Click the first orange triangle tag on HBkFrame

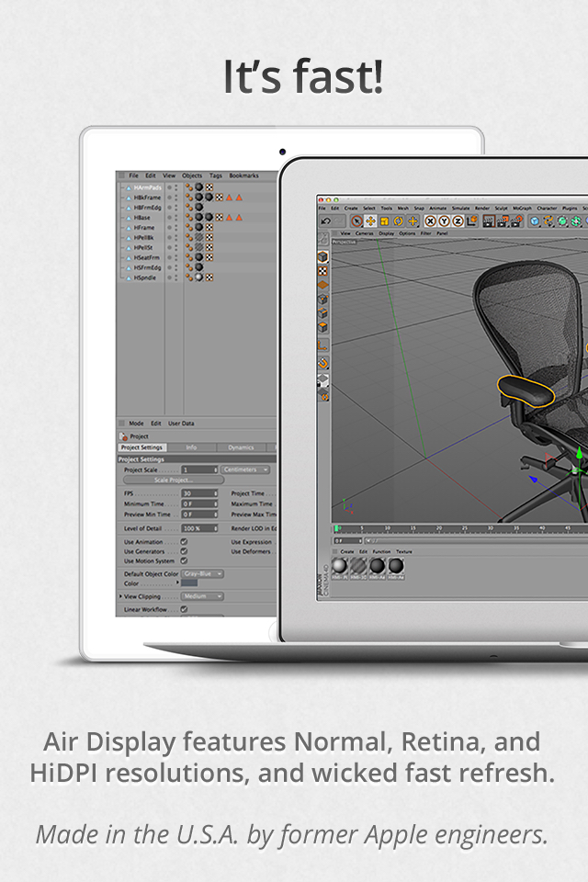click(229, 198)
